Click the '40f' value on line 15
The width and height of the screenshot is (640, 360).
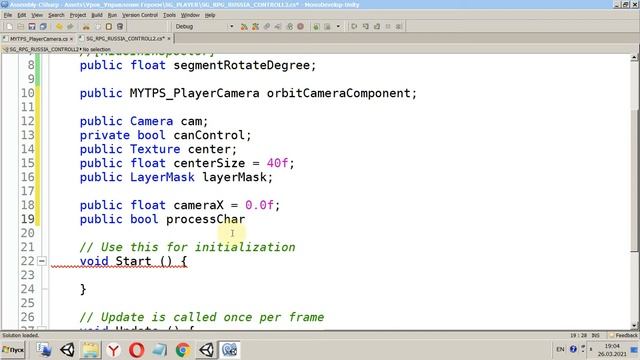tap(277, 163)
